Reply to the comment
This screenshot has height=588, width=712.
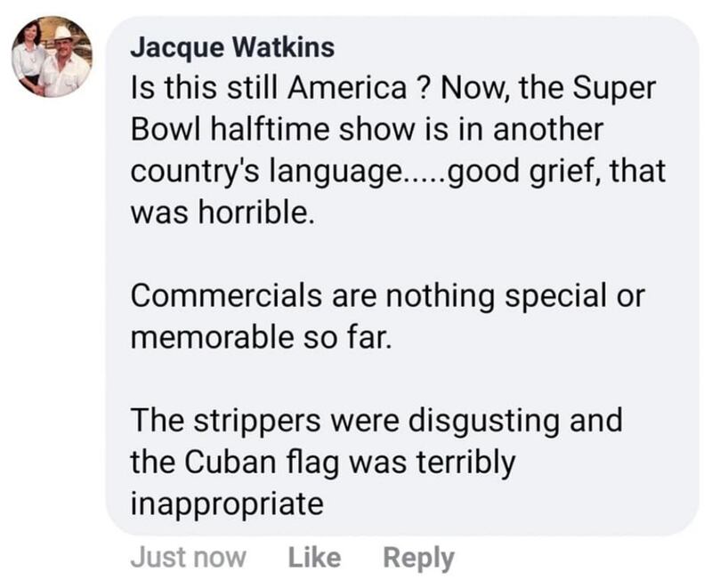point(418,559)
